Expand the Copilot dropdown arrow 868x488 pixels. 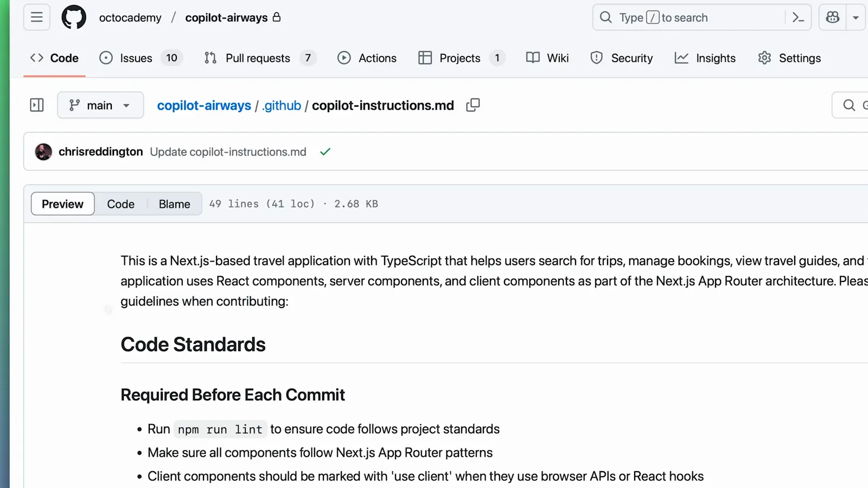click(x=856, y=17)
